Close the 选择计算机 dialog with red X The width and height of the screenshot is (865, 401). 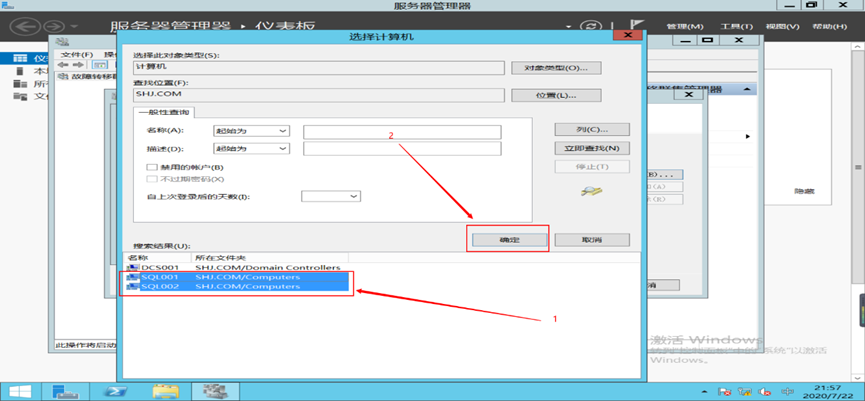coord(627,35)
